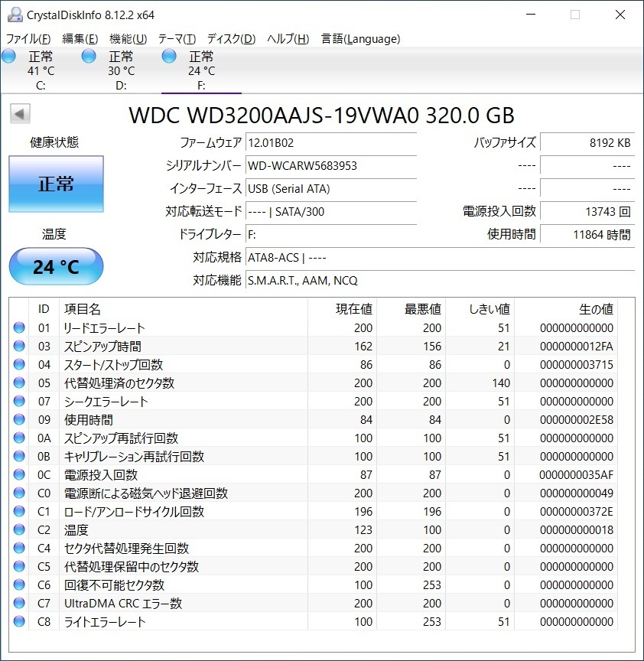Select drive D: status circle at 30 °C
This screenshot has width=644, height=661.
point(89,56)
